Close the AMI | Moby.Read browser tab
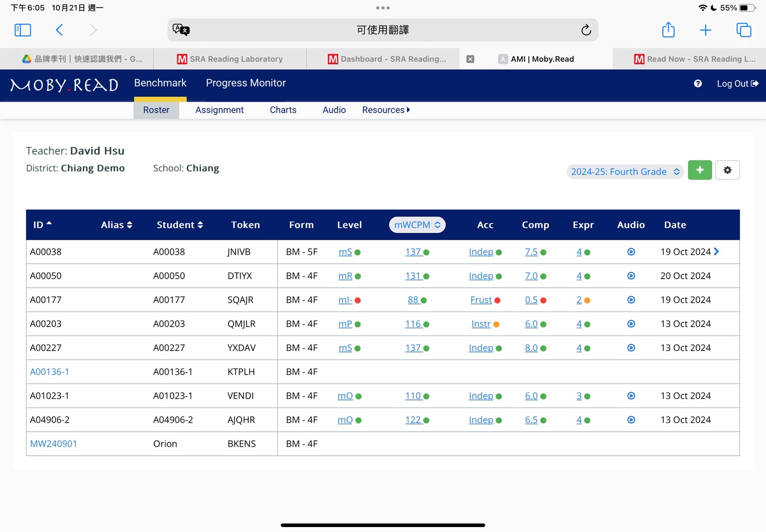 [470, 59]
